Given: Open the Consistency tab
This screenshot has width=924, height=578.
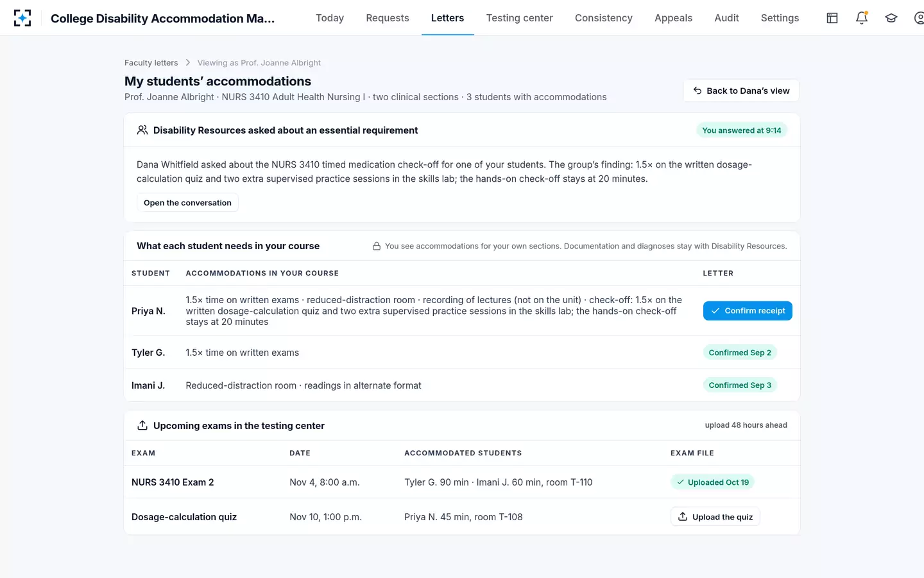Looking at the screenshot, I should tap(604, 18).
